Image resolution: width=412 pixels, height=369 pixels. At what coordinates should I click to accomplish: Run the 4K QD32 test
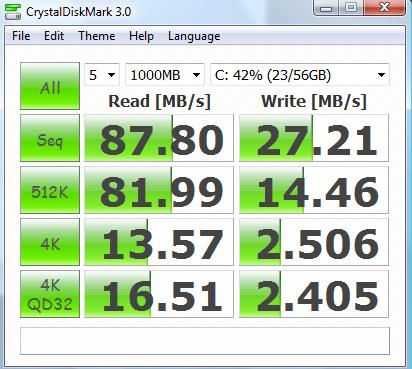(x=50, y=294)
